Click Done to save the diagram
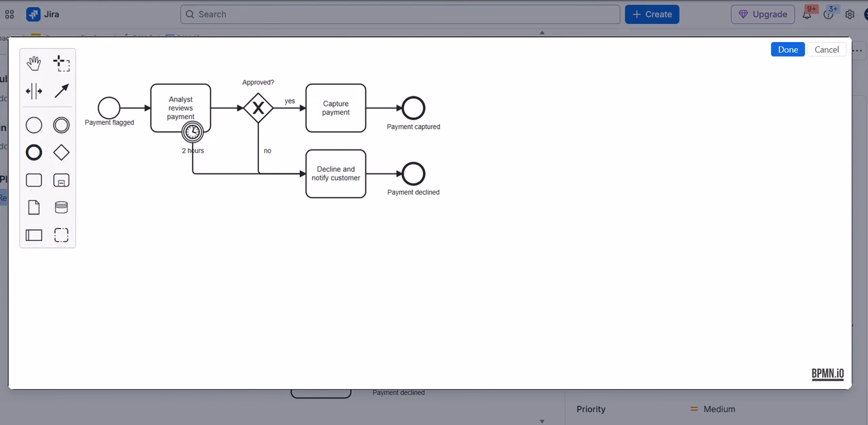868x425 pixels. pyautogui.click(x=788, y=50)
